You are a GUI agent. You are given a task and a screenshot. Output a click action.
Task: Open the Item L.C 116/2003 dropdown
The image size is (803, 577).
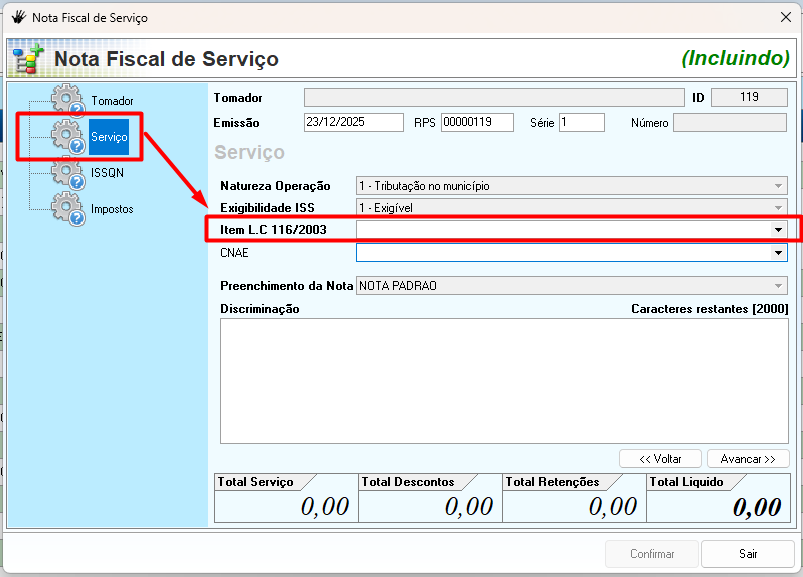tap(777, 230)
